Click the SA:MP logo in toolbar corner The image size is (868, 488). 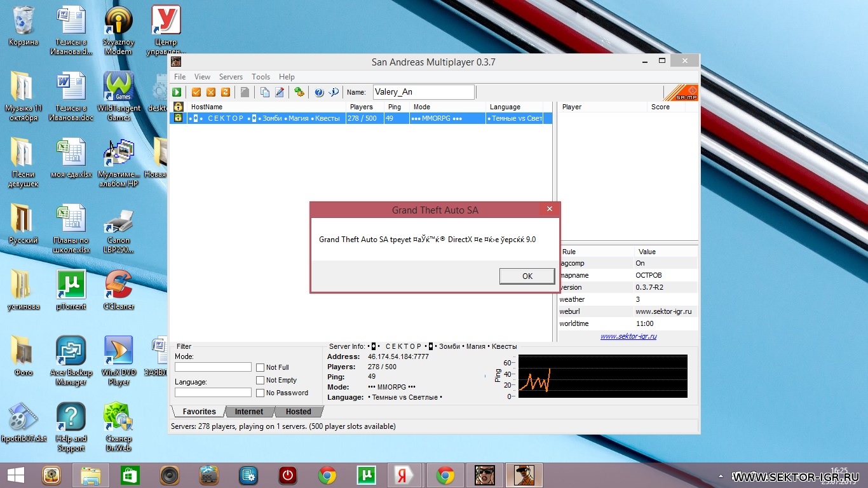click(681, 93)
